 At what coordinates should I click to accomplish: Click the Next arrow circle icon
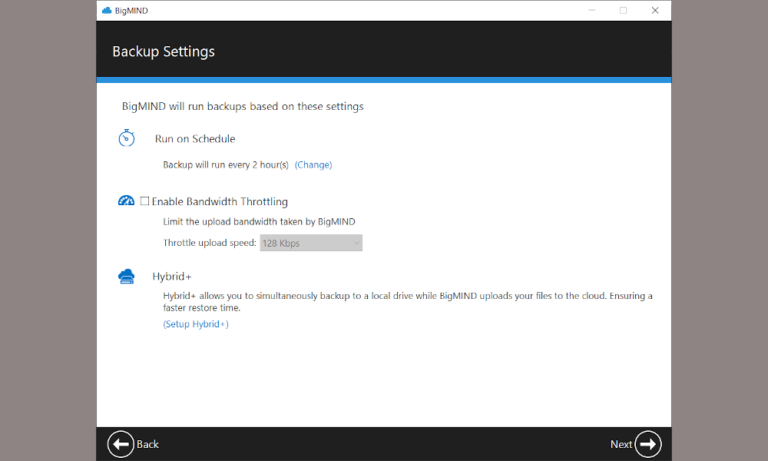tap(648, 444)
